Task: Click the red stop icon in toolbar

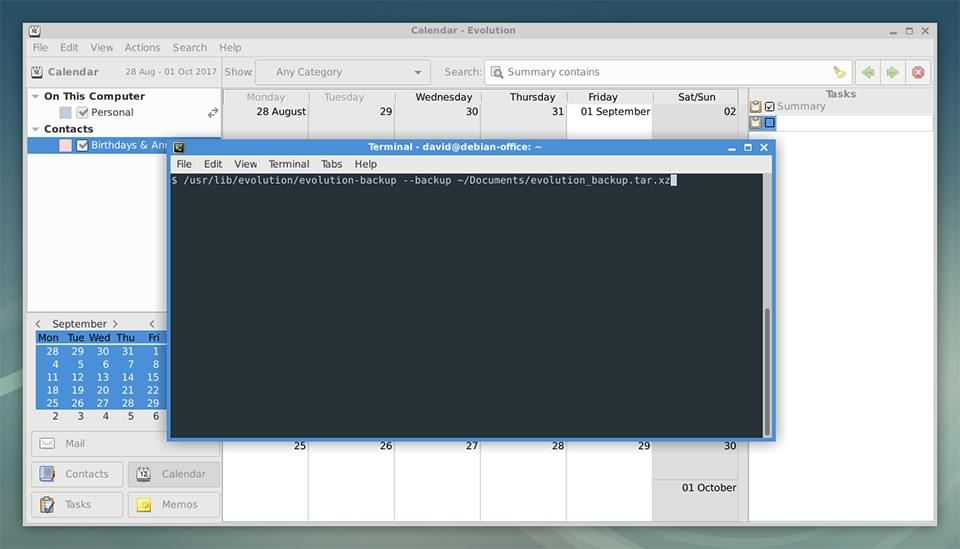Action: pyautogui.click(x=918, y=72)
